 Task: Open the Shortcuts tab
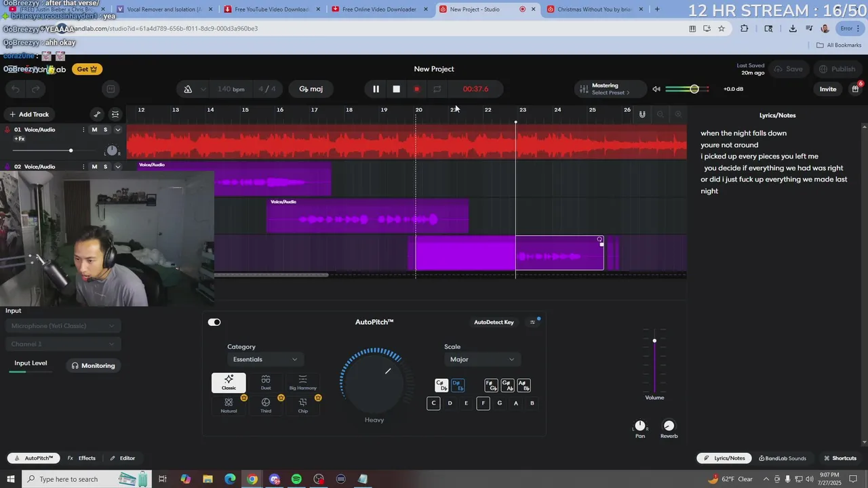tap(840, 458)
